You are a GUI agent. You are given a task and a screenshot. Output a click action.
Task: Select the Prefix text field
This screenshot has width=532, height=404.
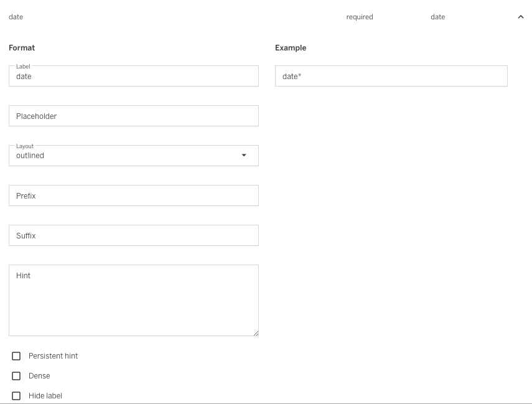pyautogui.click(x=133, y=195)
